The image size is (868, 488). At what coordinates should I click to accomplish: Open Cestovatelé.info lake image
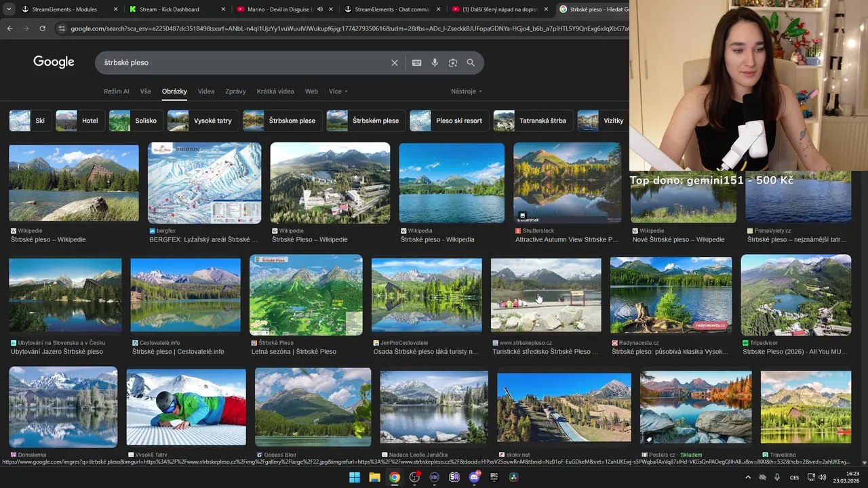point(185,295)
